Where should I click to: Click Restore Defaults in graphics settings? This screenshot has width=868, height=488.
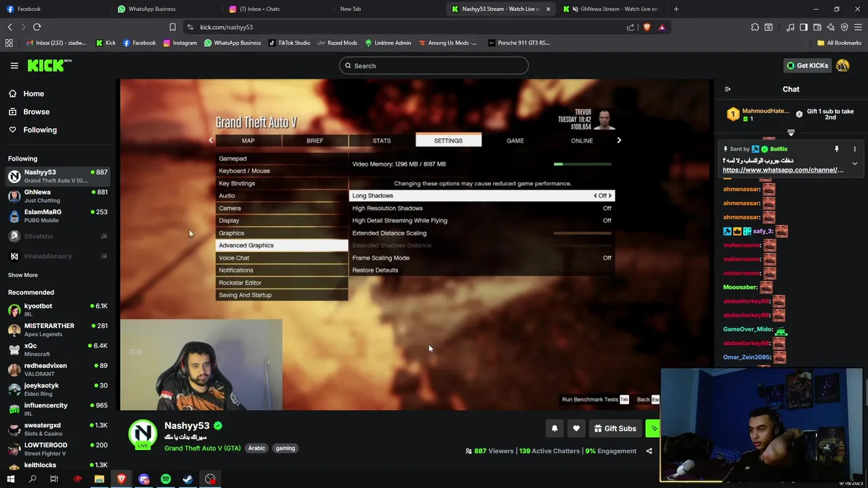375,270
